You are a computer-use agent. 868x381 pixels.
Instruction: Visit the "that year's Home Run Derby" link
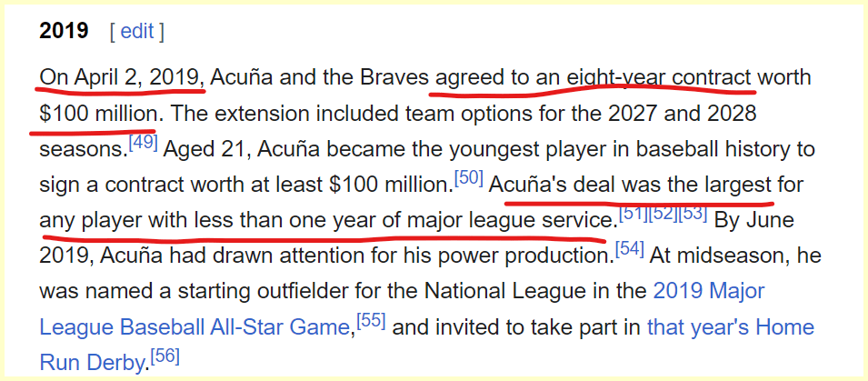tap(730, 327)
